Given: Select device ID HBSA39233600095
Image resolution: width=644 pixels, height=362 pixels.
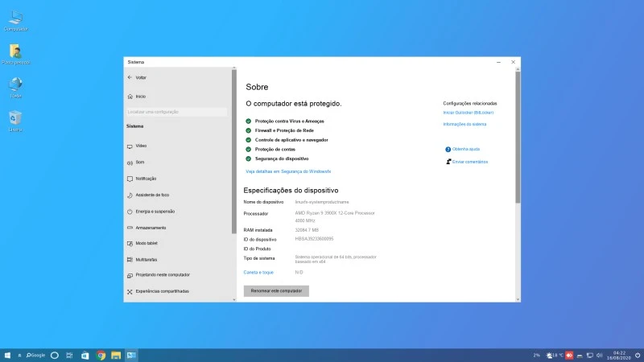Looking at the screenshot, I should [x=314, y=239].
